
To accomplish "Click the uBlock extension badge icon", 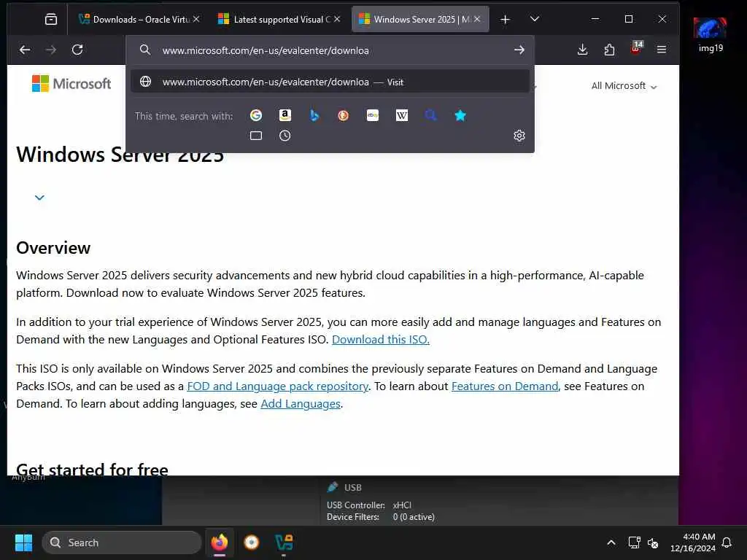I will pyautogui.click(x=636, y=48).
